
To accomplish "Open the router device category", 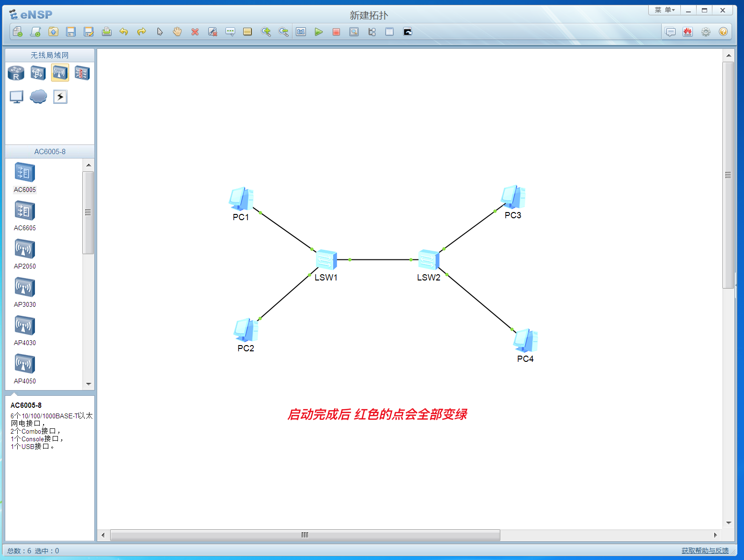I will (16, 73).
